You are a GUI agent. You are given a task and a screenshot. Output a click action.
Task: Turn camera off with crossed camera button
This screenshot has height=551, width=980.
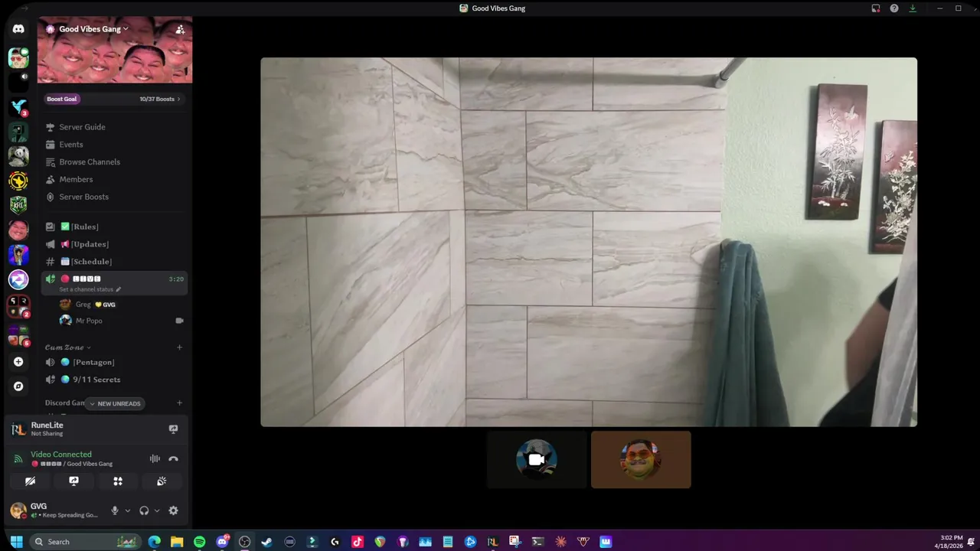[30, 481]
